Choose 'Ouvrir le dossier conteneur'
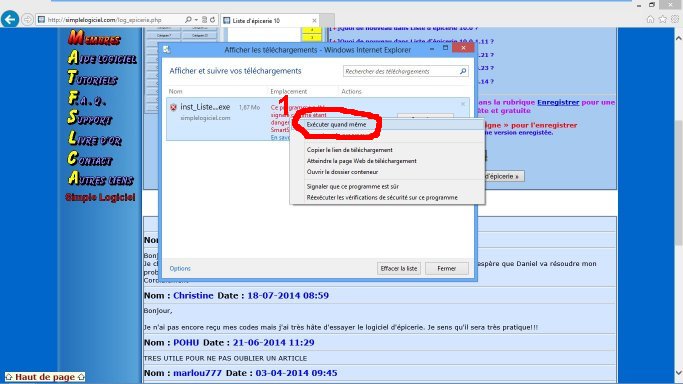 click(342, 172)
